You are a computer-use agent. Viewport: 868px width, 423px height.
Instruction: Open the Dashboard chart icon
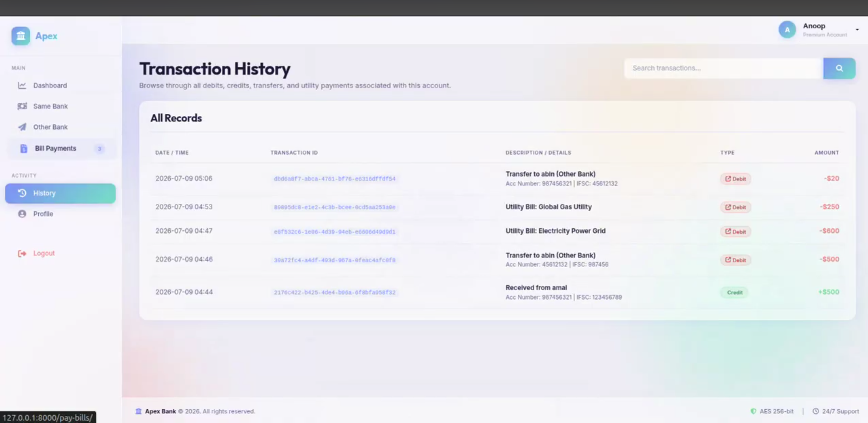22,85
